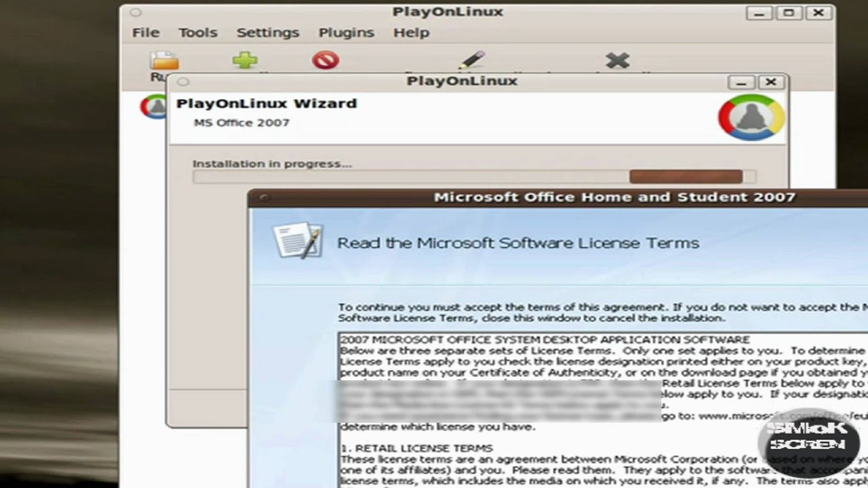Click the '2007 MICROSOFT OFFICE SYSTEM DESKTOP APPLICATION SOFTWARE' line
Screen dimensions: 868x488
click(545, 340)
